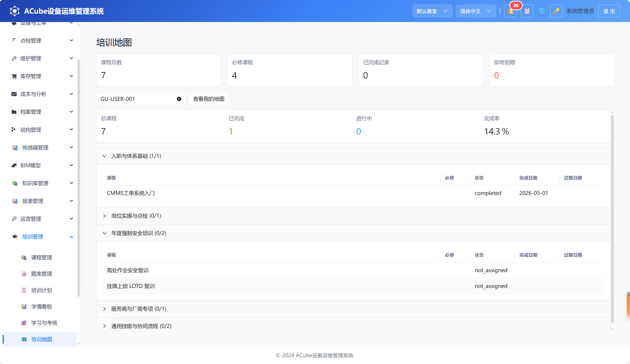Click the 查看我的地图 button

[x=209, y=99]
